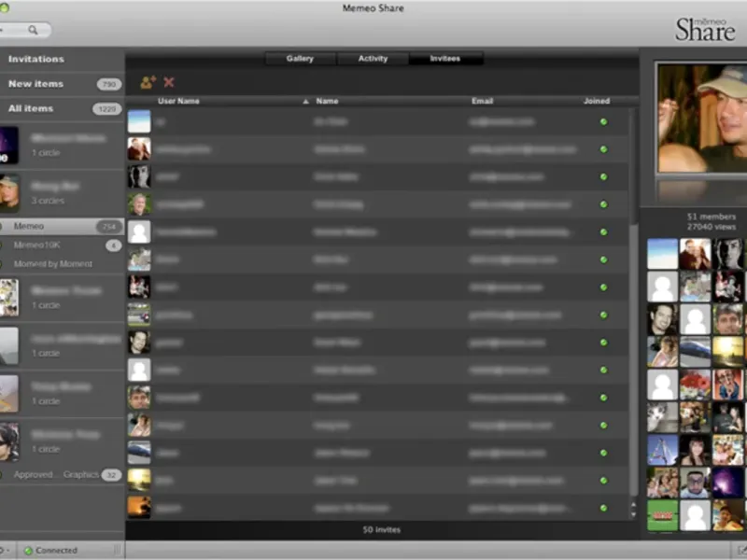Select the Approved... Graphics circle
747x560 pixels.
coord(62,475)
